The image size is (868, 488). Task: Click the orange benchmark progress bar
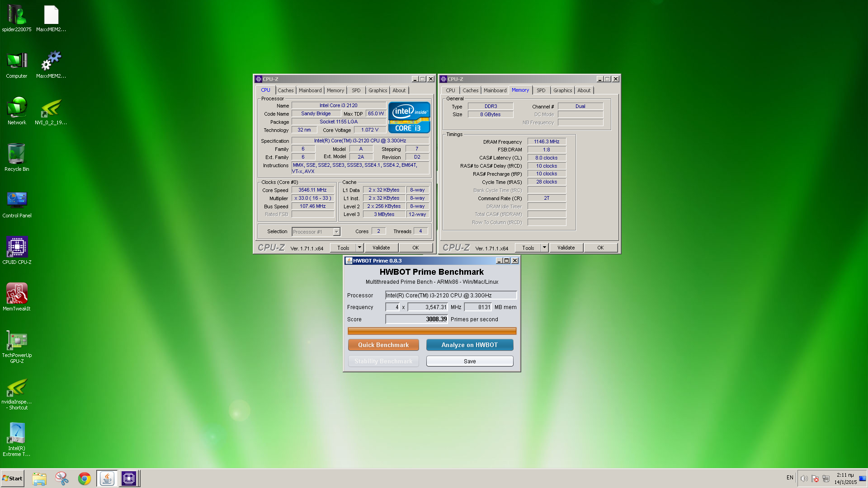point(432,331)
